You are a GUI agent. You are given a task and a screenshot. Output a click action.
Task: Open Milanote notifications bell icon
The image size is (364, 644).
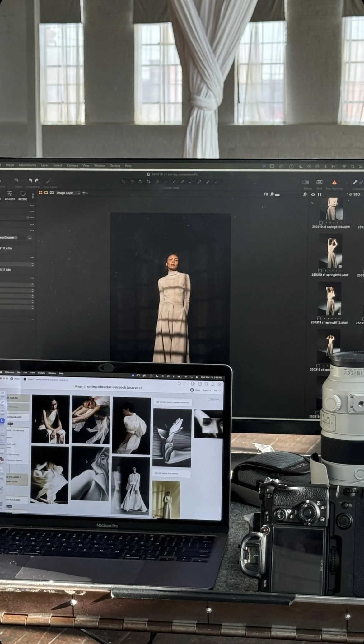(213, 384)
